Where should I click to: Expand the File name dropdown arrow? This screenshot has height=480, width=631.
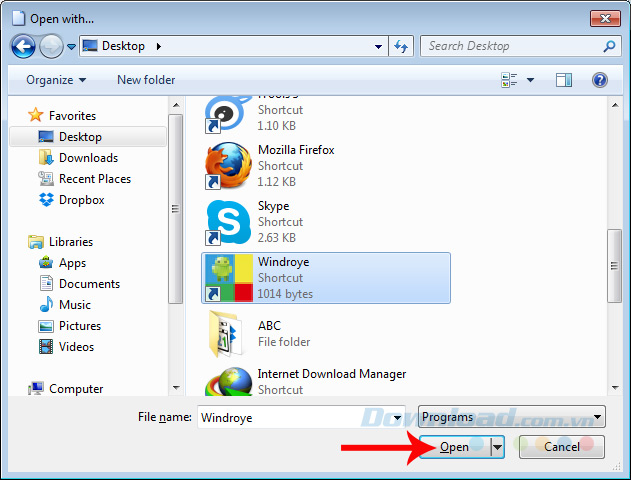[x=398, y=417]
